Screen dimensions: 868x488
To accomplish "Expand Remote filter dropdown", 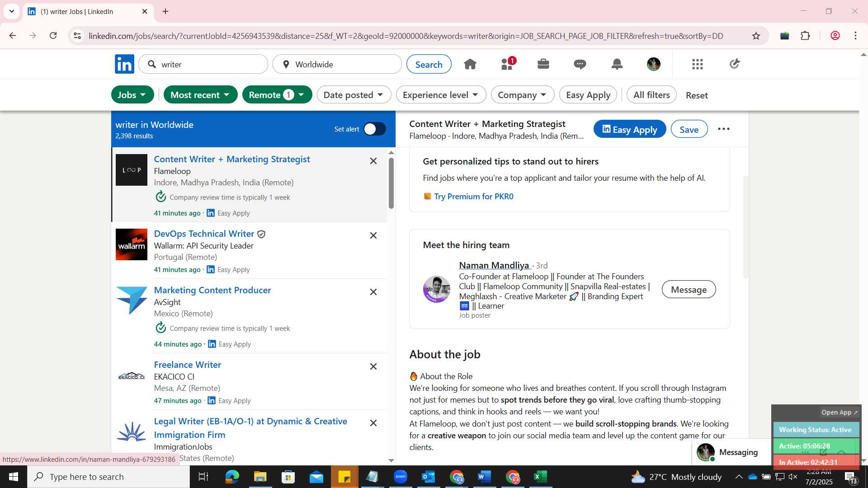I will click(277, 95).
